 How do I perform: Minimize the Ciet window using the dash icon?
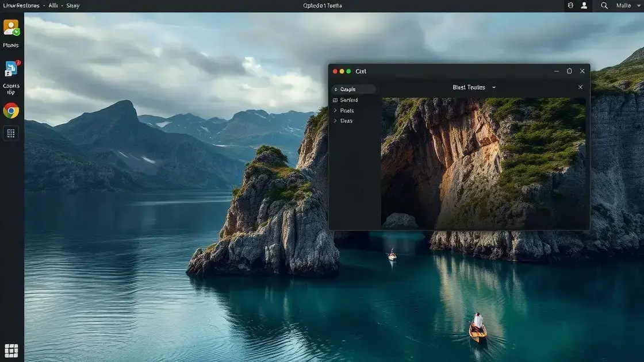point(557,71)
